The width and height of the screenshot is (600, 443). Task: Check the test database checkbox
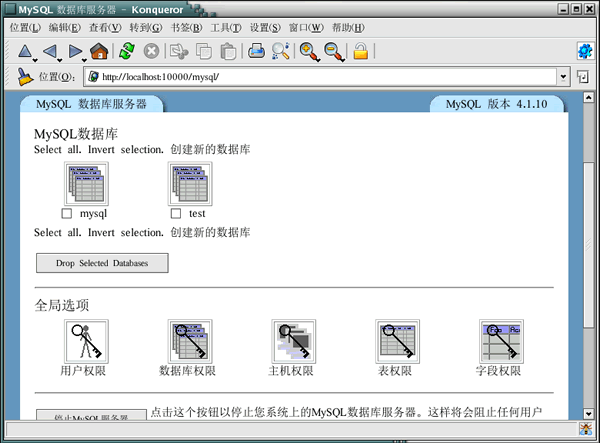point(176,213)
